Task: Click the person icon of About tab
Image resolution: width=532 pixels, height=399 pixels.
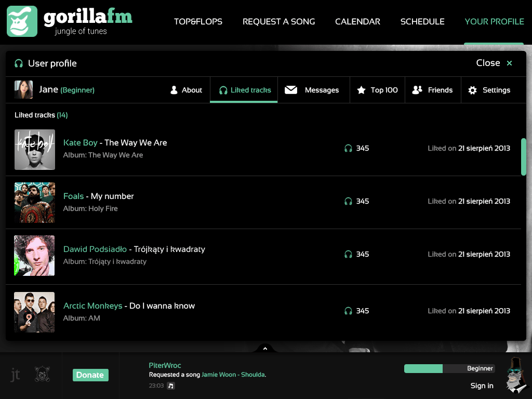Action: (x=174, y=90)
